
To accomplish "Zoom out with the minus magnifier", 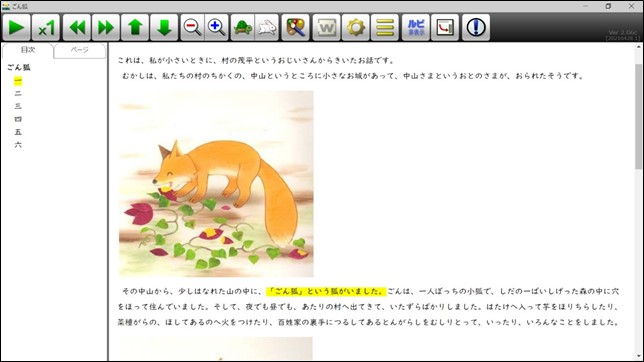I will point(192,28).
